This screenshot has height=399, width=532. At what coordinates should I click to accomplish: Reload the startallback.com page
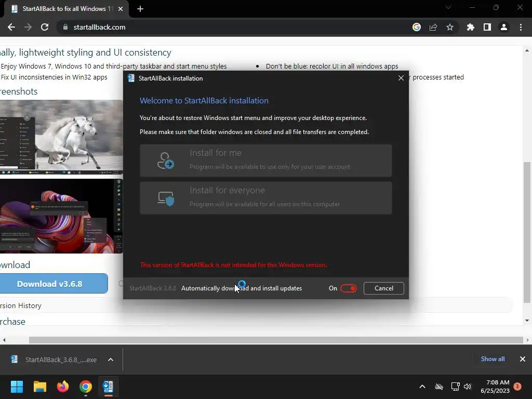45,27
